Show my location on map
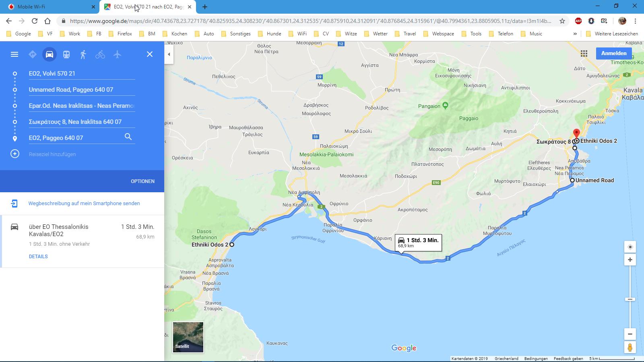The image size is (644, 362). (630, 247)
